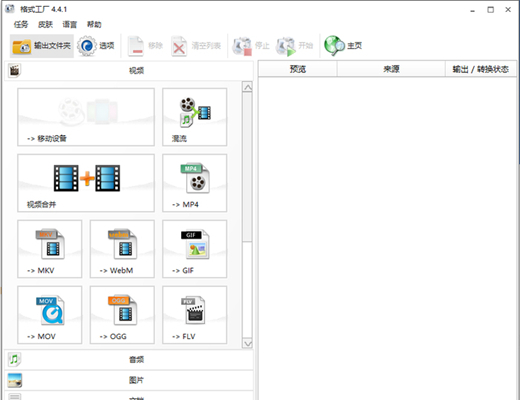Viewport: 520px width, 400px height.
Task: Open the 选项 options gear icon
Action: (87, 46)
